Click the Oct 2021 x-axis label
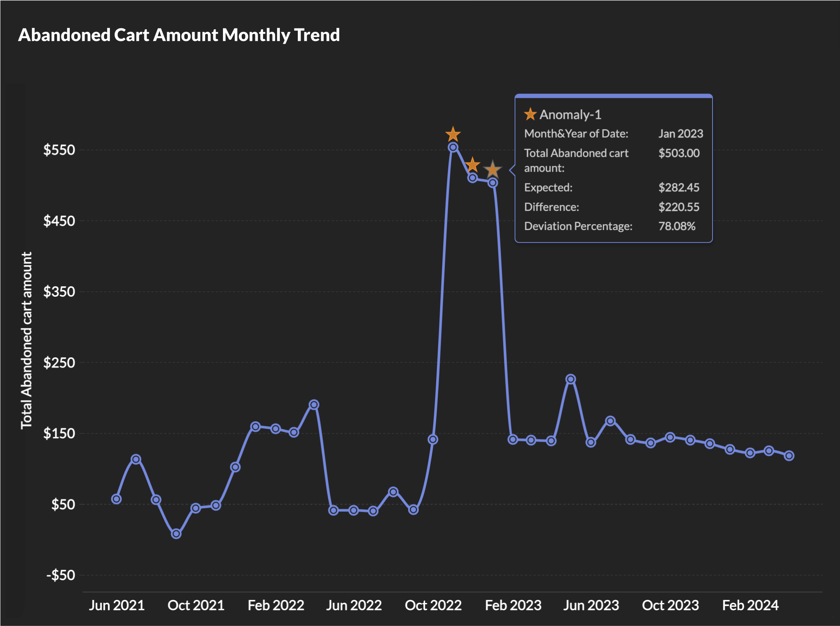This screenshot has width=840, height=626. (x=196, y=605)
